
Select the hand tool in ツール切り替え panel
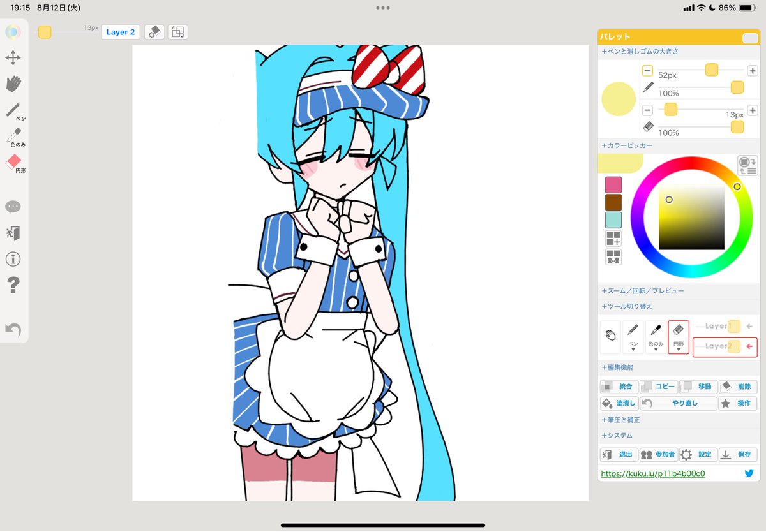(610, 337)
